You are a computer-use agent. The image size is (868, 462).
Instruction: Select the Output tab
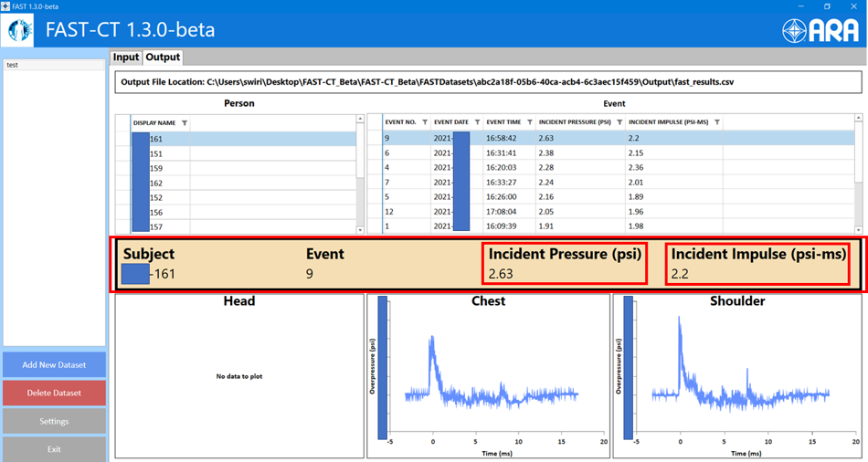pos(163,58)
